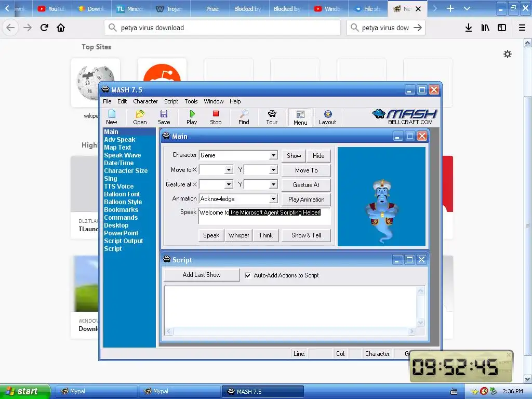The height and width of the screenshot is (399, 532).
Task: Click the MASH Bellcraft.com logo
Action: click(404, 117)
